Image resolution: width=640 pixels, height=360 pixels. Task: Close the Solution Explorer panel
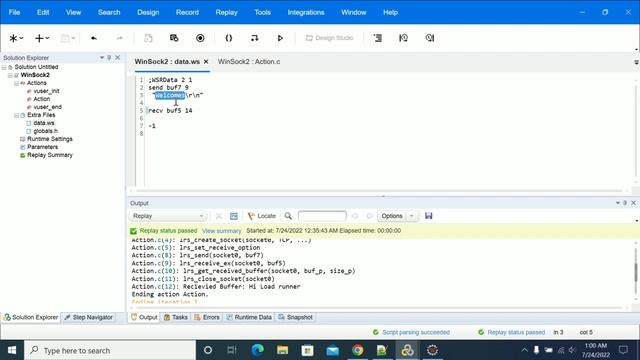118,58
